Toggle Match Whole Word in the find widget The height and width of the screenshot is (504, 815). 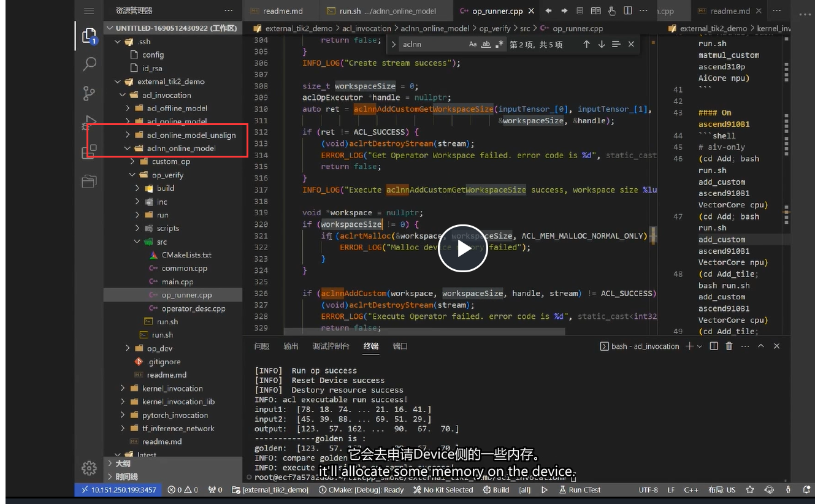[486, 44]
